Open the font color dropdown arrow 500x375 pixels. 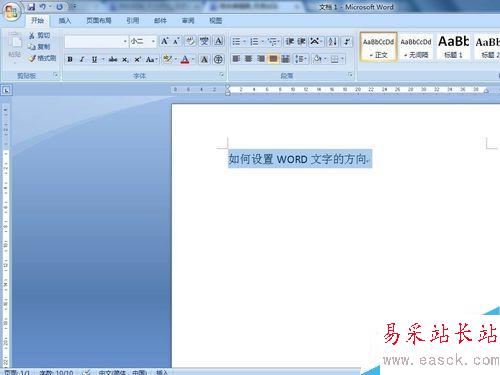193,59
